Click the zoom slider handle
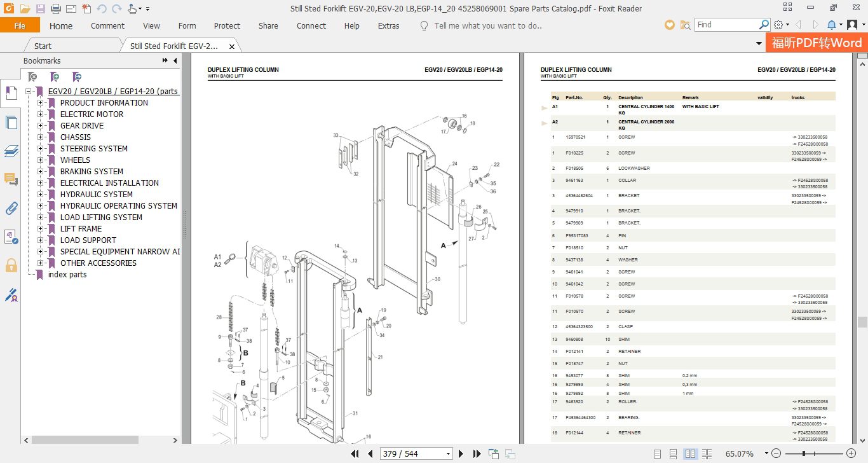 click(x=804, y=453)
